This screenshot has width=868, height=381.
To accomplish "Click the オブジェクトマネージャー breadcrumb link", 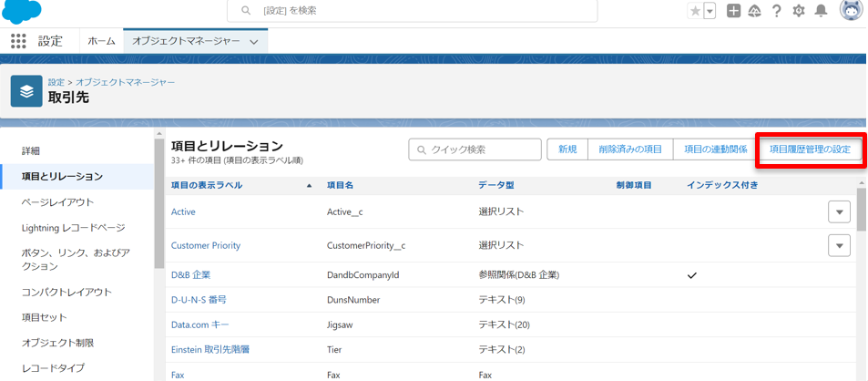I will 125,82.
